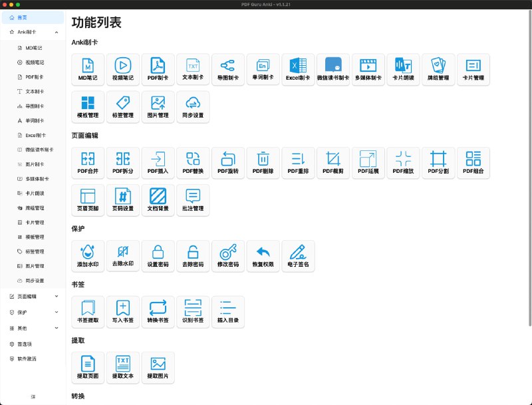Screen dimensions: 532x405
Task: Select 同步设置 under Anki制卡
Action: [x=193, y=106]
